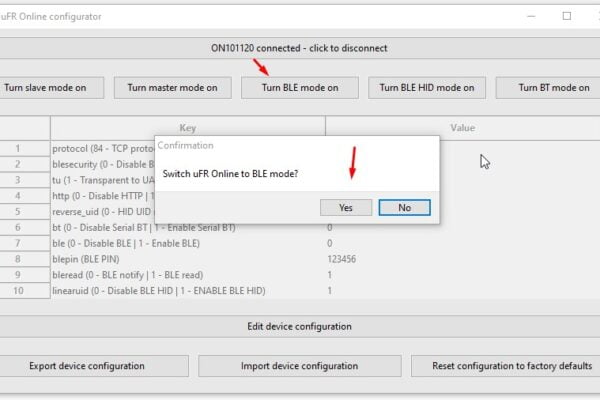The height and width of the screenshot is (400, 600).
Task: Select row header number 8
Action: (x=25, y=259)
